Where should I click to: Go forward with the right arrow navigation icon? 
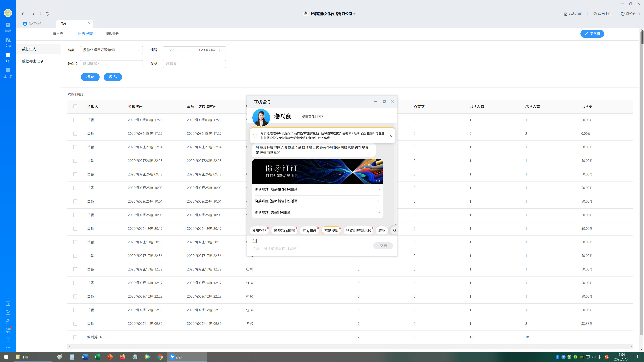click(33, 14)
